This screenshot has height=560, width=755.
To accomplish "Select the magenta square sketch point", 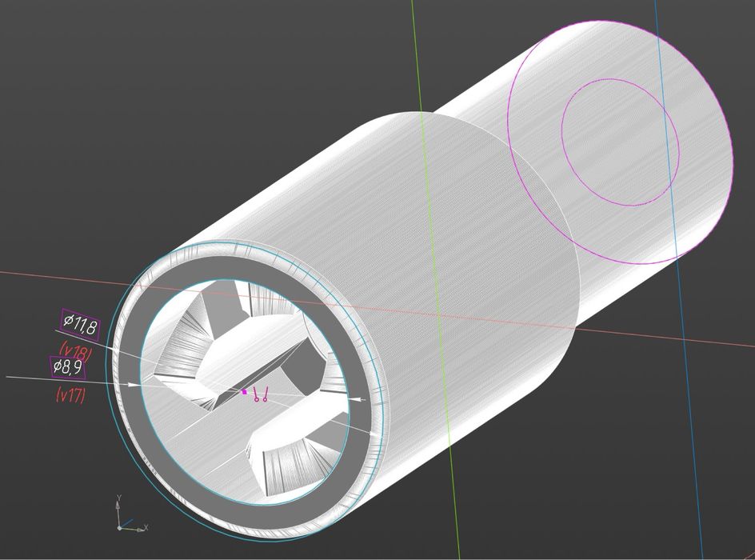I will [244, 392].
